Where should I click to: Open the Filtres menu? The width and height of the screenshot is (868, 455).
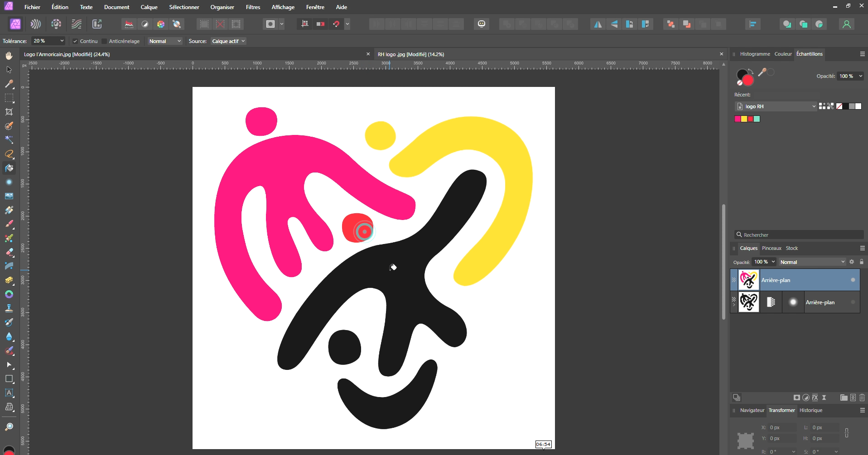pos(253,7)
